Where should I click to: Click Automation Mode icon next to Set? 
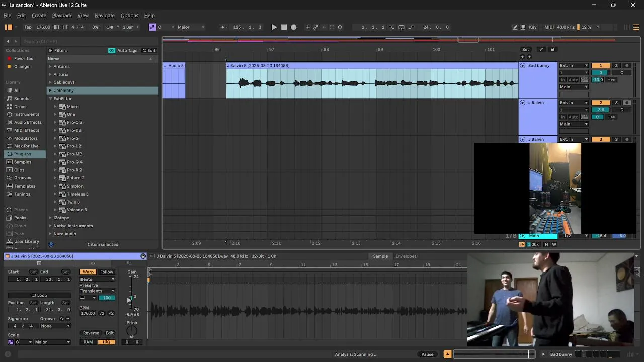(x=541, y=49)
